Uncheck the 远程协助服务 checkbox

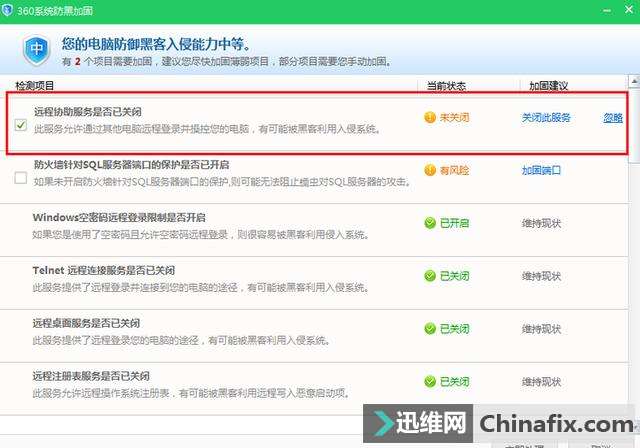21,124
